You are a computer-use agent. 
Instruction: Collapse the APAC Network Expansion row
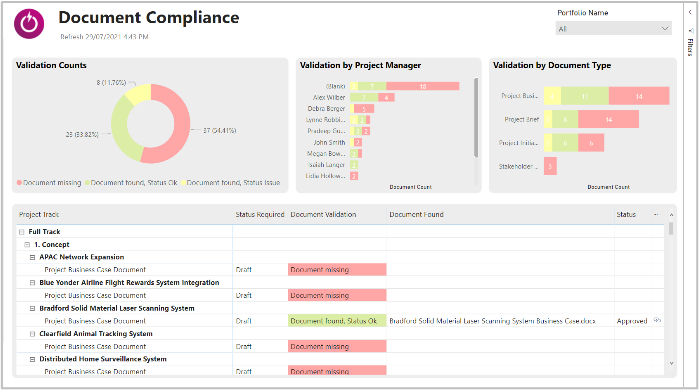(x=32, y=257)
